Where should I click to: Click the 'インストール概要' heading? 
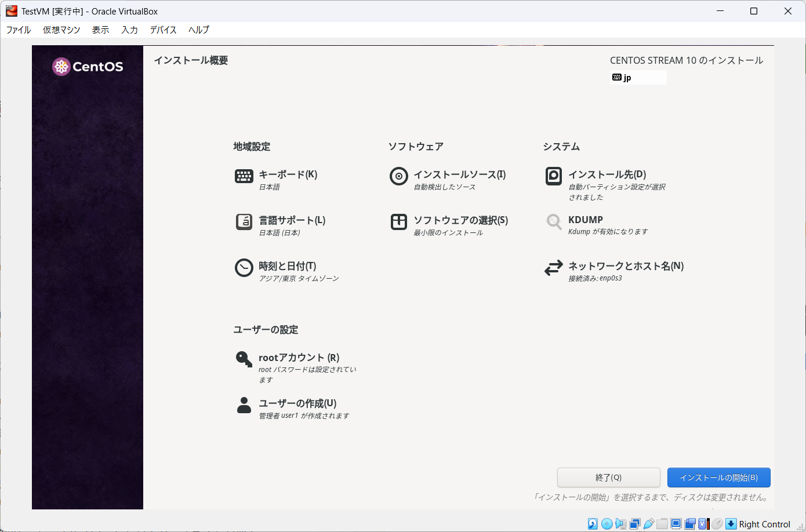[191, 60]
